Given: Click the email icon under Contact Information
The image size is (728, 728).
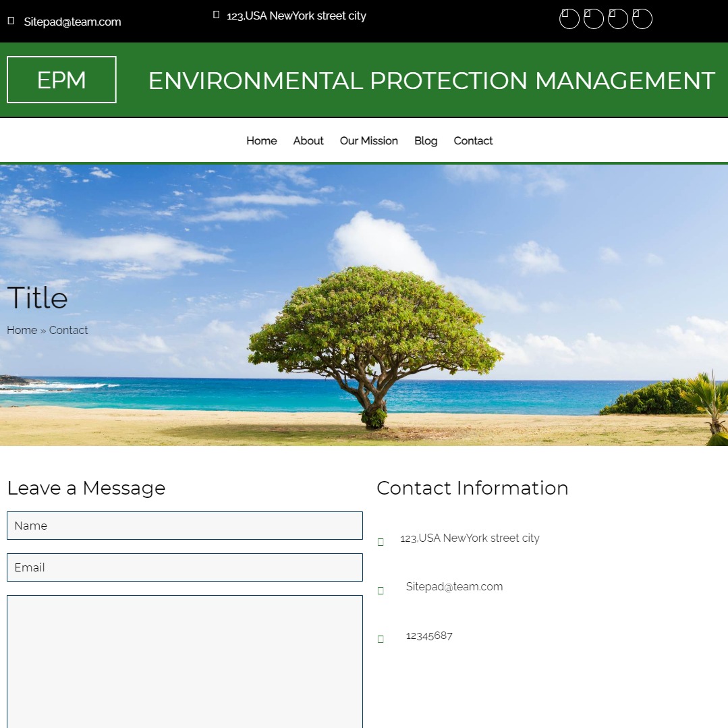Looking at the screenshot, I should [381, 590].
